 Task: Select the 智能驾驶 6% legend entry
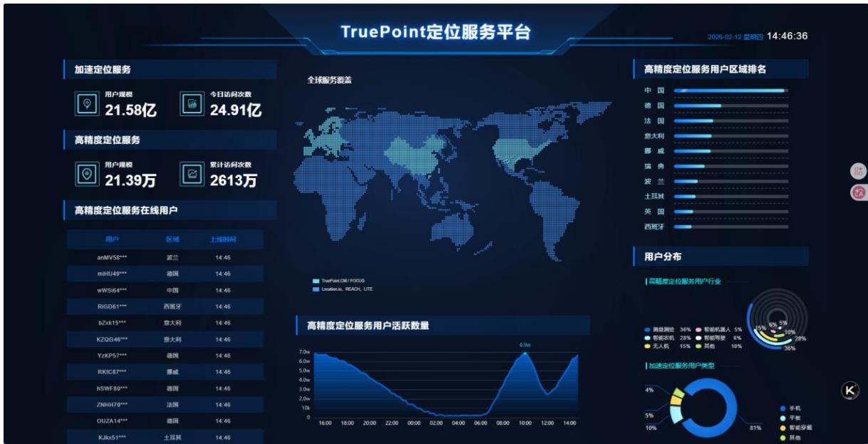[718, 338]
